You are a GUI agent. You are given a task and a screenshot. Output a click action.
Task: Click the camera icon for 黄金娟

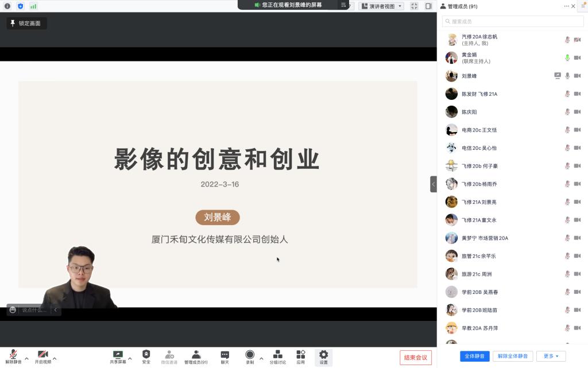577,58
